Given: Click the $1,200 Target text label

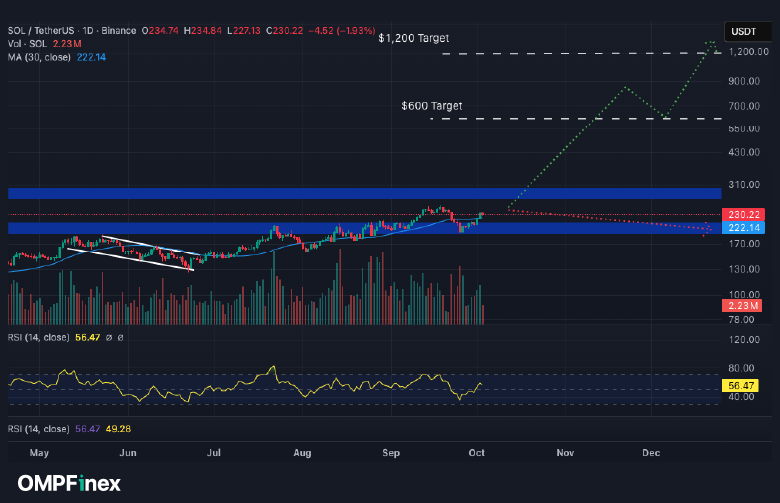Looking at the screenshot, I should (414, 38).
